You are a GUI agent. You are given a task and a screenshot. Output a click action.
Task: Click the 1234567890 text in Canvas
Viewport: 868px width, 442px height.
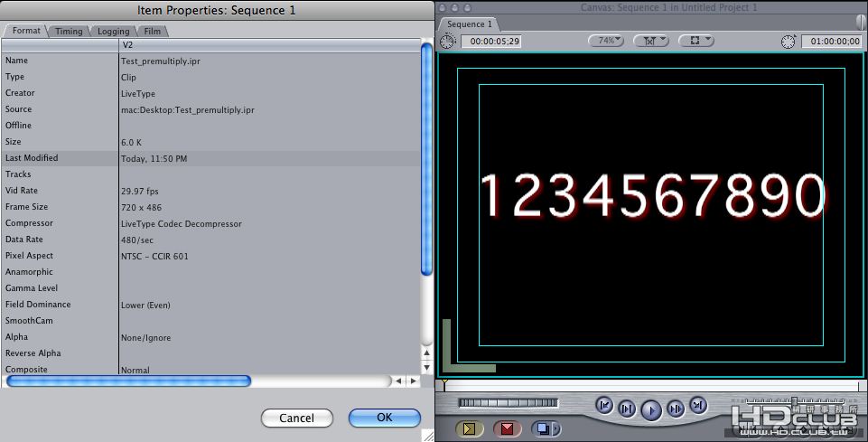[652, 195]
